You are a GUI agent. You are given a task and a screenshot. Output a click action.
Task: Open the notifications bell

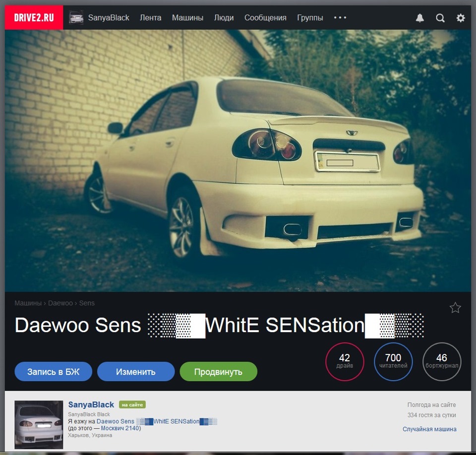click(419, 18)
